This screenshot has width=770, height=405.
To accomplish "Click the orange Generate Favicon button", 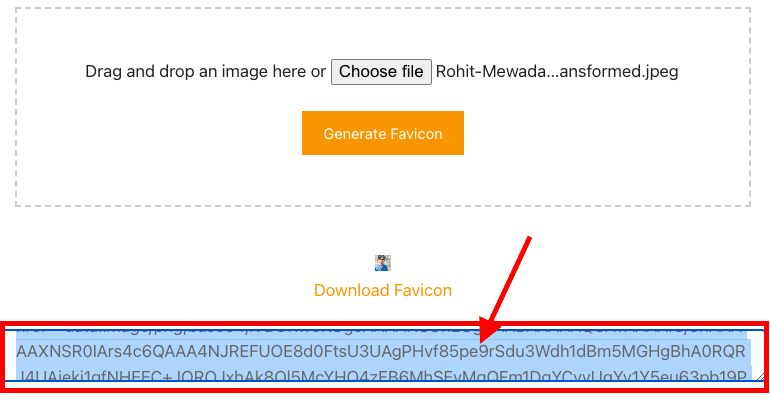I will click(383, 133).
